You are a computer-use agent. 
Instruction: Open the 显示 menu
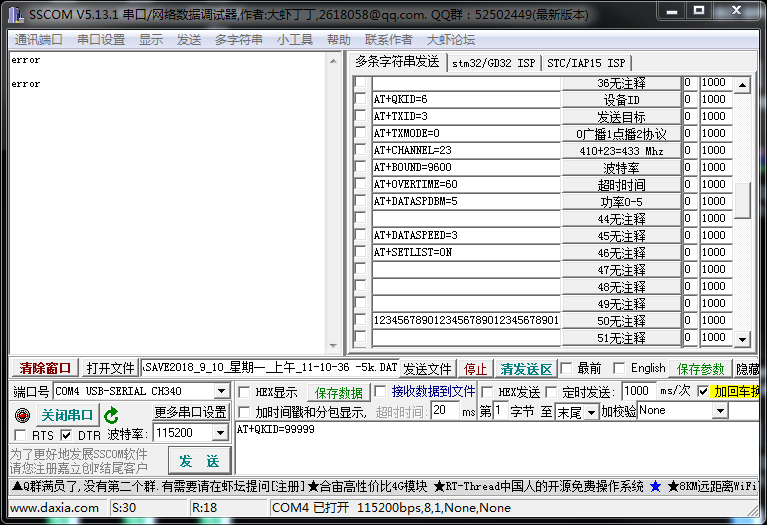[151, 40]
